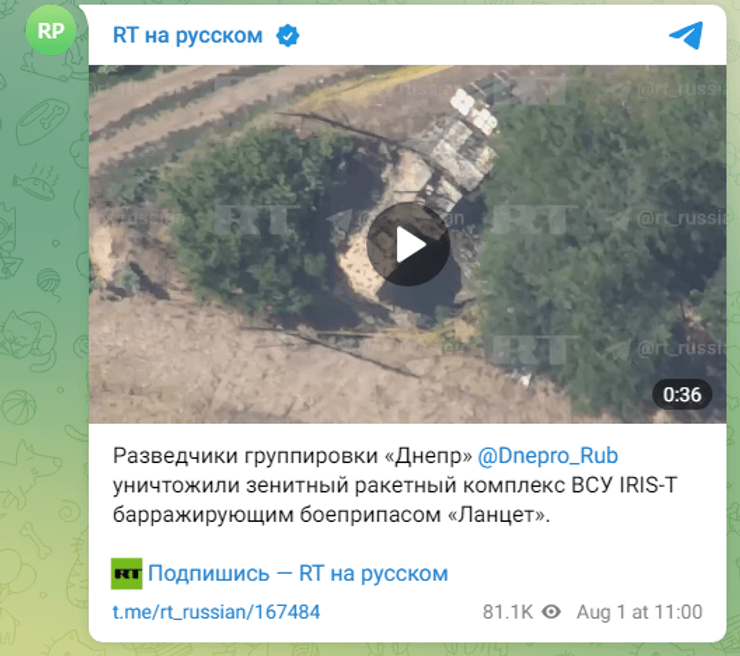Follow the Подпишись — RT на русском link
The height and width of the screenshot is (656, 740).
(x=298, y=574)
